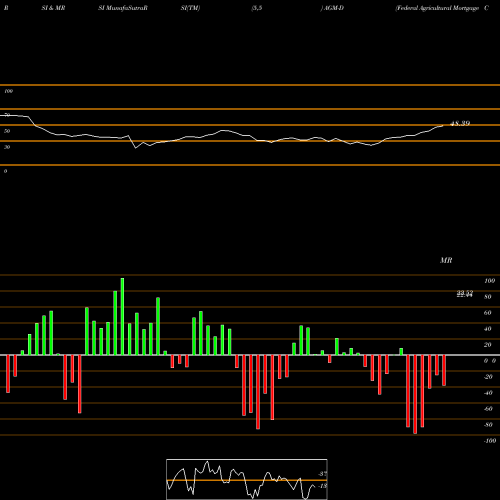Screen dimensions: 500x500
Task: Select the 0 label below RSI chart
Action: [5, 171]
